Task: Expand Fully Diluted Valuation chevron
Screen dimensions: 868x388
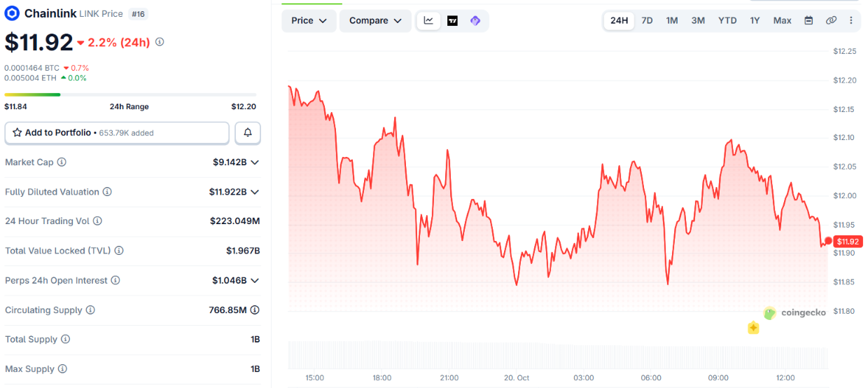Action: pos(255,192)
